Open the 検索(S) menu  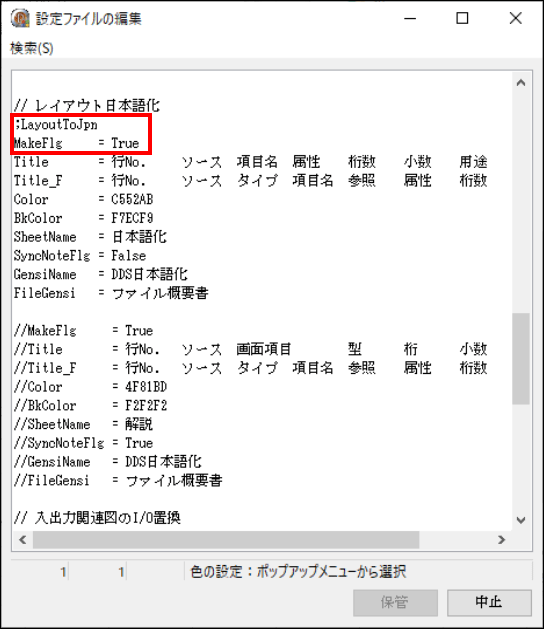click(x=32, y=48)
